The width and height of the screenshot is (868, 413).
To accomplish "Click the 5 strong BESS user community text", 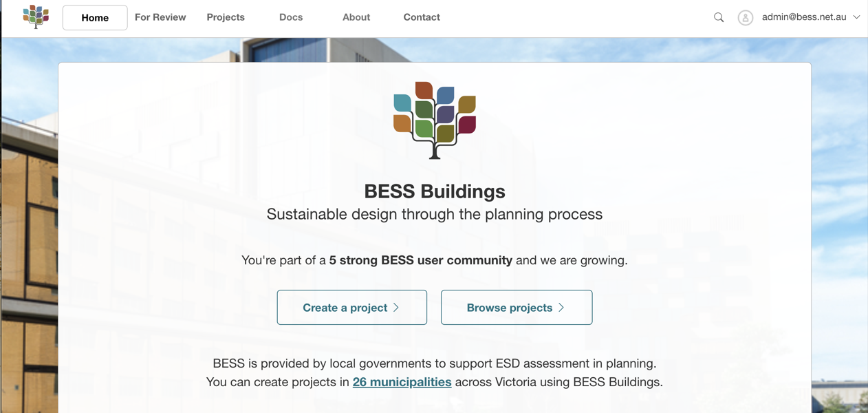I will pos(420,260).
